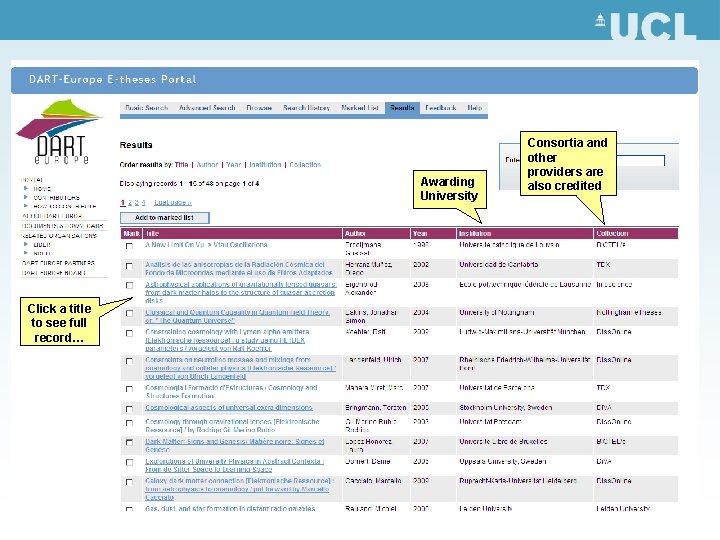720x540 pixels.
Task: Mark the University of Nottingham thesis checkbox
Action: click(129, 313)
